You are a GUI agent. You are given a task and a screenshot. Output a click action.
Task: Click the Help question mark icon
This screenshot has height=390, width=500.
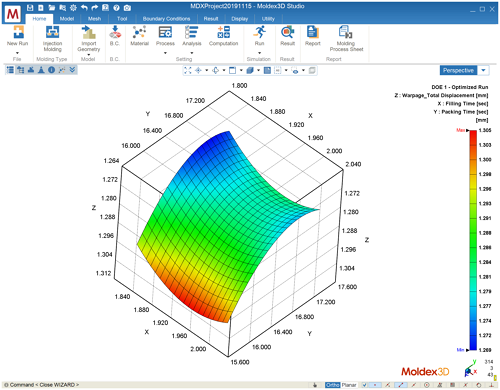pyautogui.click(x=116, y=8)
